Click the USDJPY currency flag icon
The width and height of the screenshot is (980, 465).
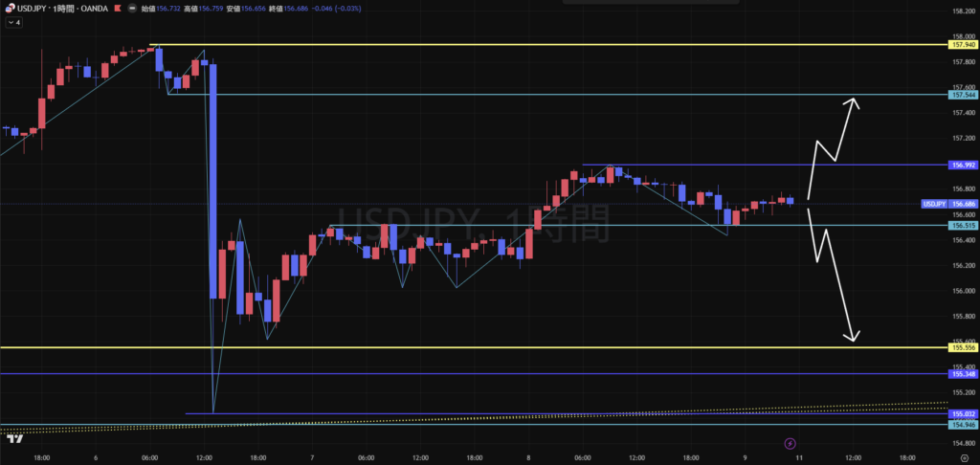[x=11, y=9]
